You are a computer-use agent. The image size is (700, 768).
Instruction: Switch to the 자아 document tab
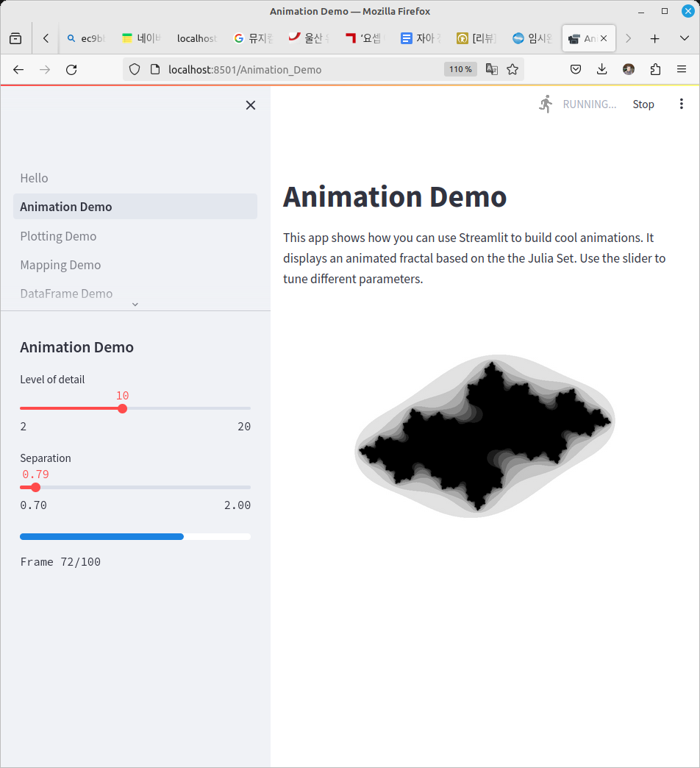coord(421,38)
